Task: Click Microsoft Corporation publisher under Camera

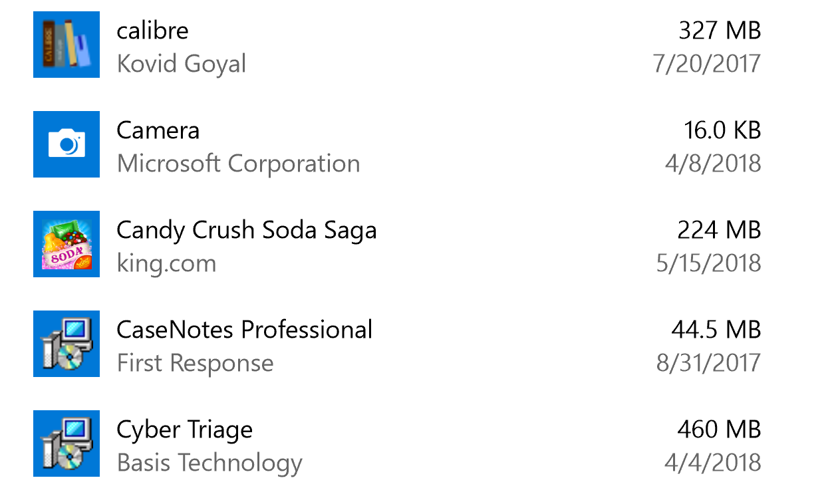Action: tap(238, 164)
